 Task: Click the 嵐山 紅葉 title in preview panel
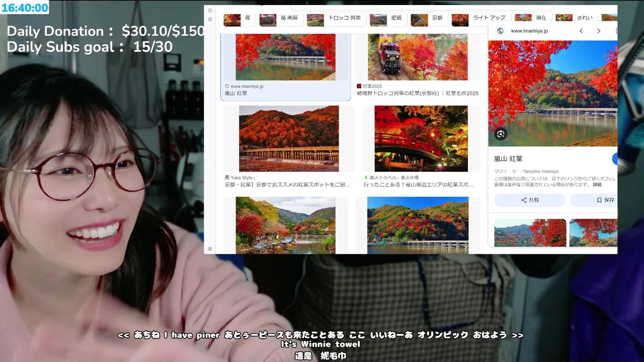click(x=508, y=159)
